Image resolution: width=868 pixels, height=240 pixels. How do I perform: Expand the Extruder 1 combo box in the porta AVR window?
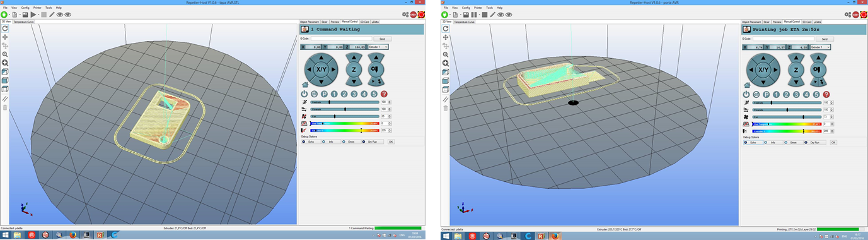pos(820,47)
